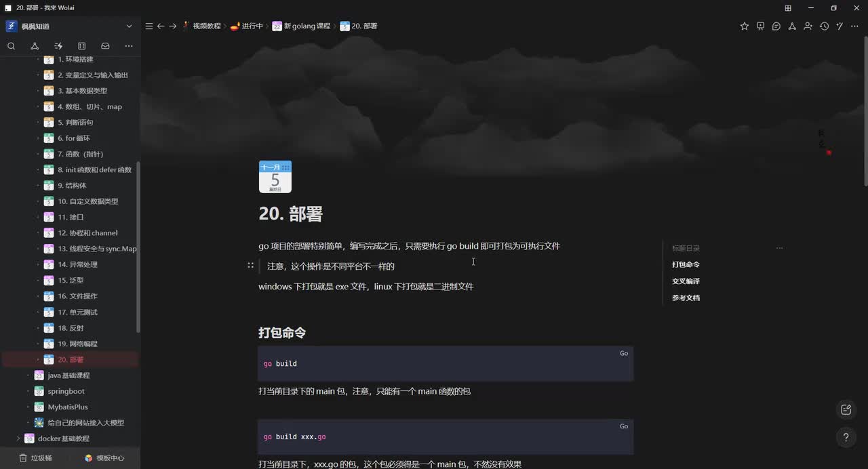The width and height of the screenshot is (868, 469).
Task: Expand the springboot page bullet
Action: tap(28, 391)
